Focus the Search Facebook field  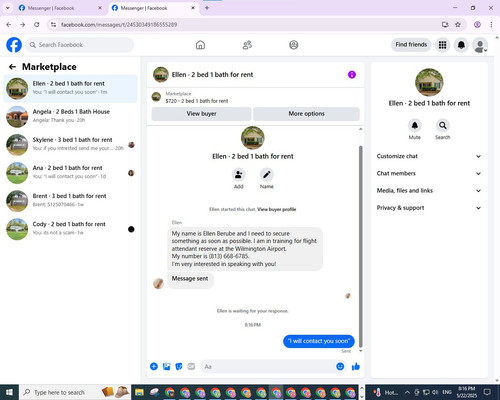[x=80, y=45]
